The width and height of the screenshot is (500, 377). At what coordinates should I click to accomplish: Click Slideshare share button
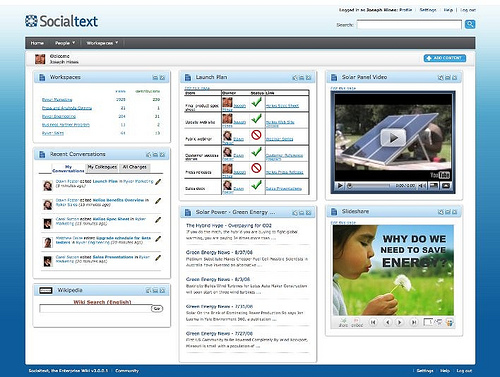(x=343, y=322)
